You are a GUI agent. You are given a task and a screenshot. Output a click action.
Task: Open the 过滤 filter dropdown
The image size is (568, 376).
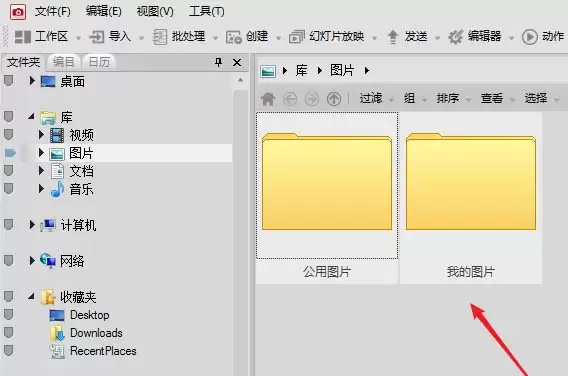[376, 98]
